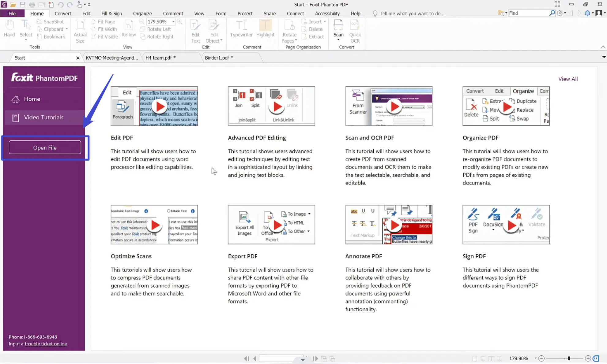Viewport: 607px width, 364px height.
Task: Click the Open File button
Action: (45, 147)
